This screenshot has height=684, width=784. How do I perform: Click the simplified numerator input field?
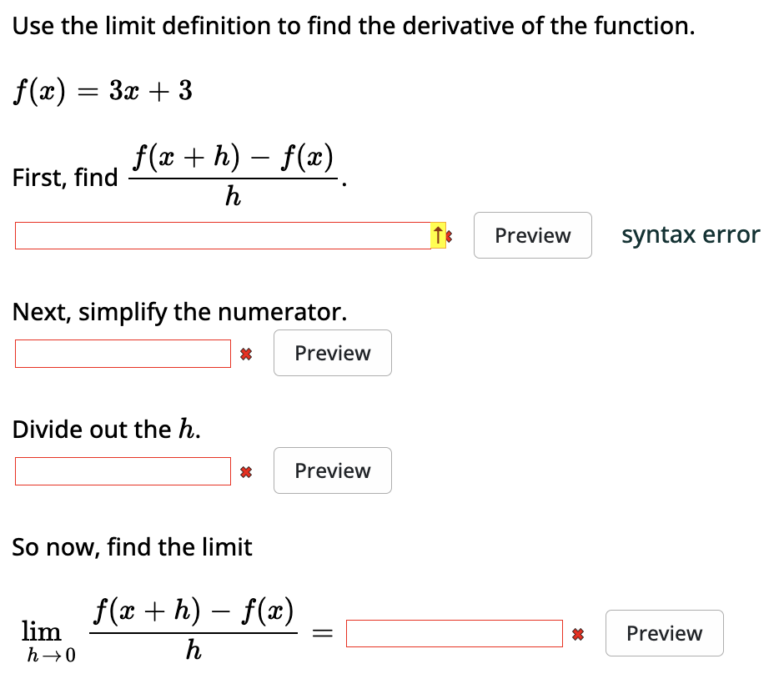123,353
